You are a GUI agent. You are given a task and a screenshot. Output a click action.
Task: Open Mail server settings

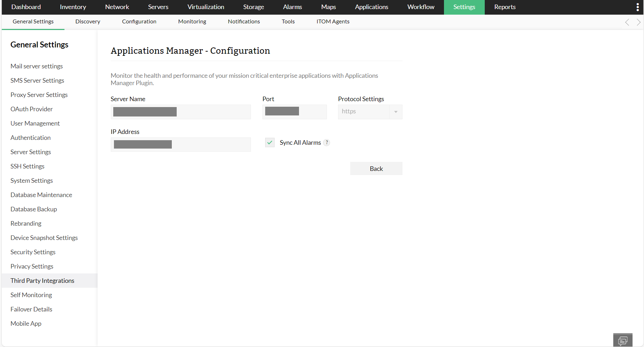[37, 66]
